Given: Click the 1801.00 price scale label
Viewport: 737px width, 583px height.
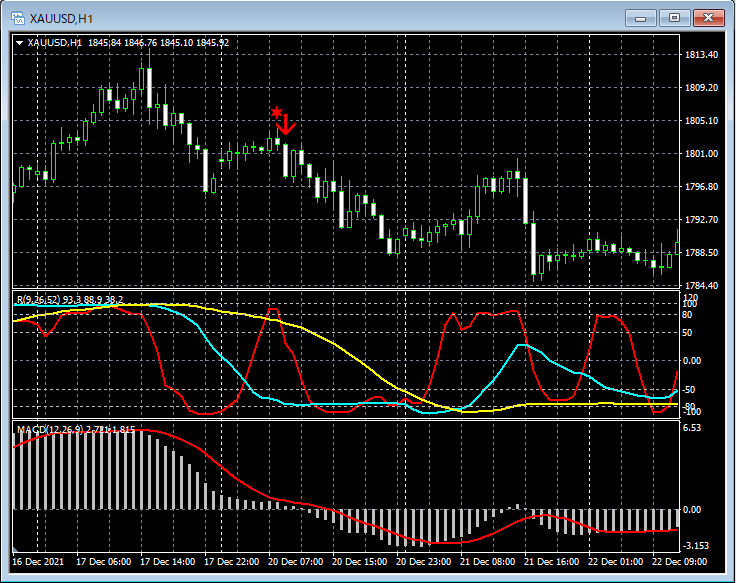Looking at the screenshot, I should (701, 153).
